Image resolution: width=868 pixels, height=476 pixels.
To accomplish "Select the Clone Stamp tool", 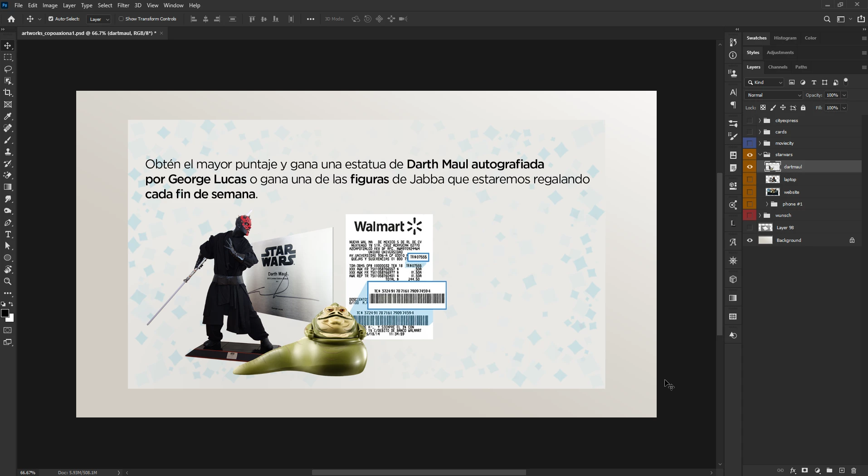I will point(8,152).
